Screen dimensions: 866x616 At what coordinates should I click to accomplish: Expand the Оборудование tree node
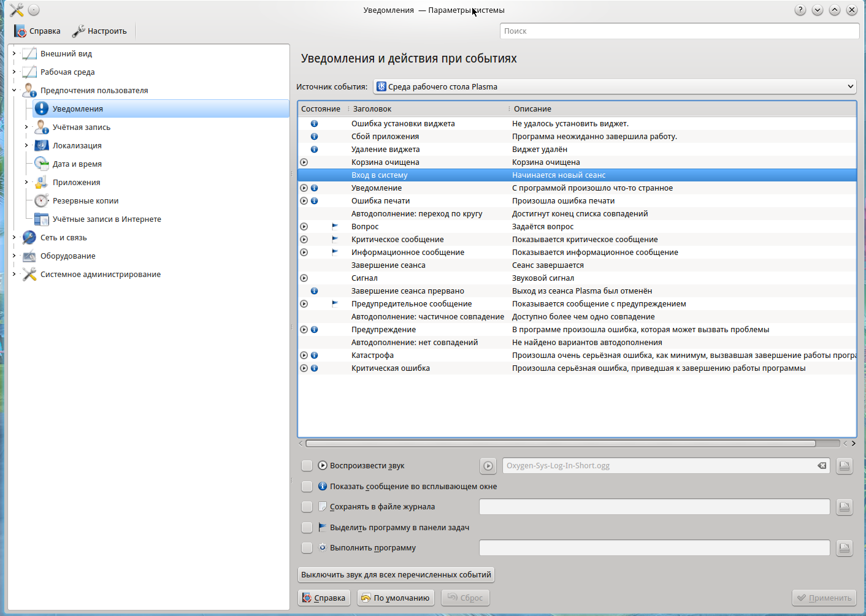point(14,256)
